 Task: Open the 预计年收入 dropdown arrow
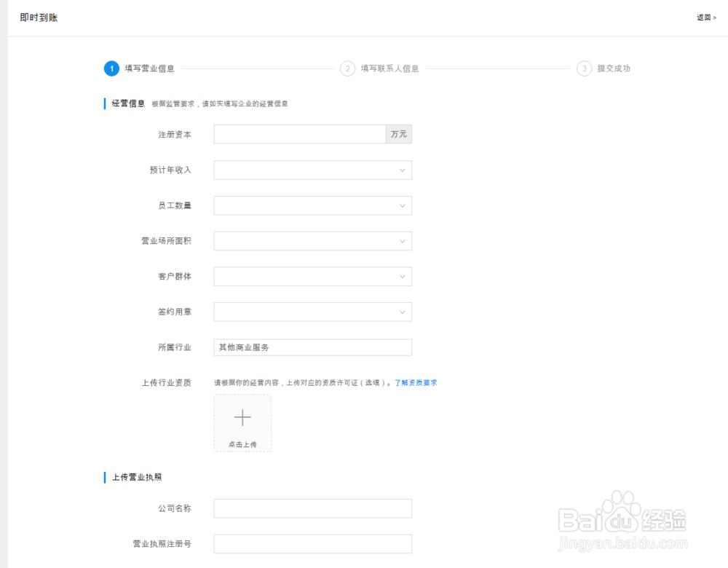pos(403,169)
